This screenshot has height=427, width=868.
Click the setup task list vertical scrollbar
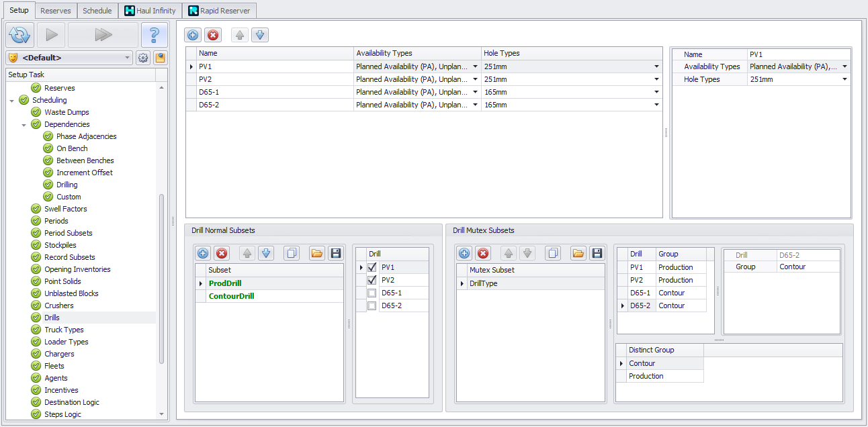(161, 282)
